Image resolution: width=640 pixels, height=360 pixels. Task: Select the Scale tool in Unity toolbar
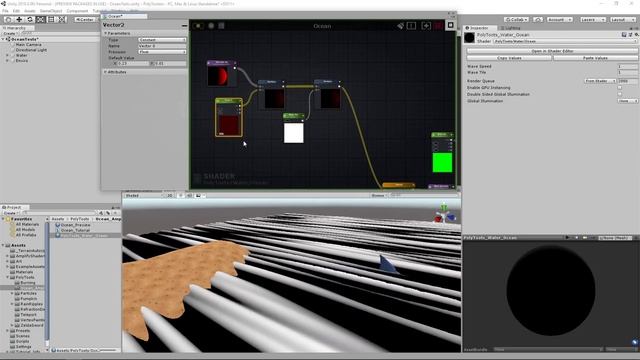(x=40, y=19)
